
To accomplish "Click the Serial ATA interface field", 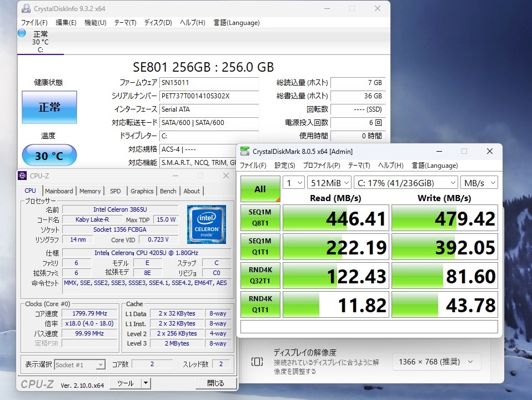I will coord(209,109).
